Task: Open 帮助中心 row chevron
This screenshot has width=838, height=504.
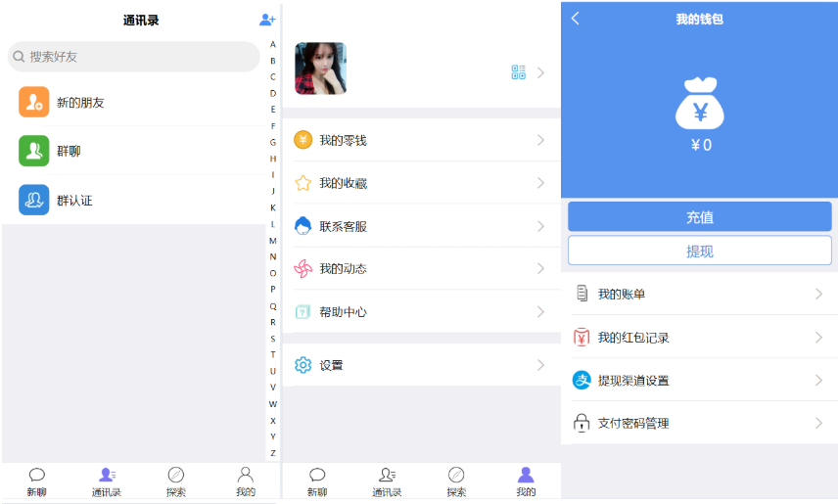Action: click(x=540, y=311)
